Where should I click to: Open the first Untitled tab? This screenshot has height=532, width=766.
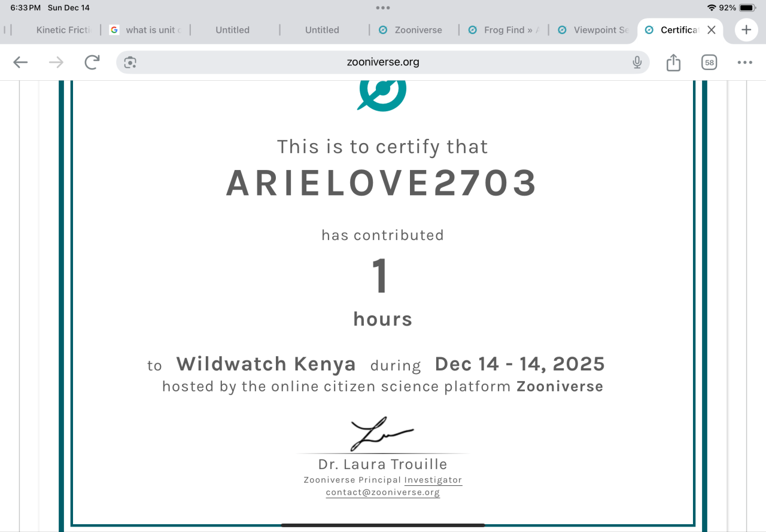[233, 30]
